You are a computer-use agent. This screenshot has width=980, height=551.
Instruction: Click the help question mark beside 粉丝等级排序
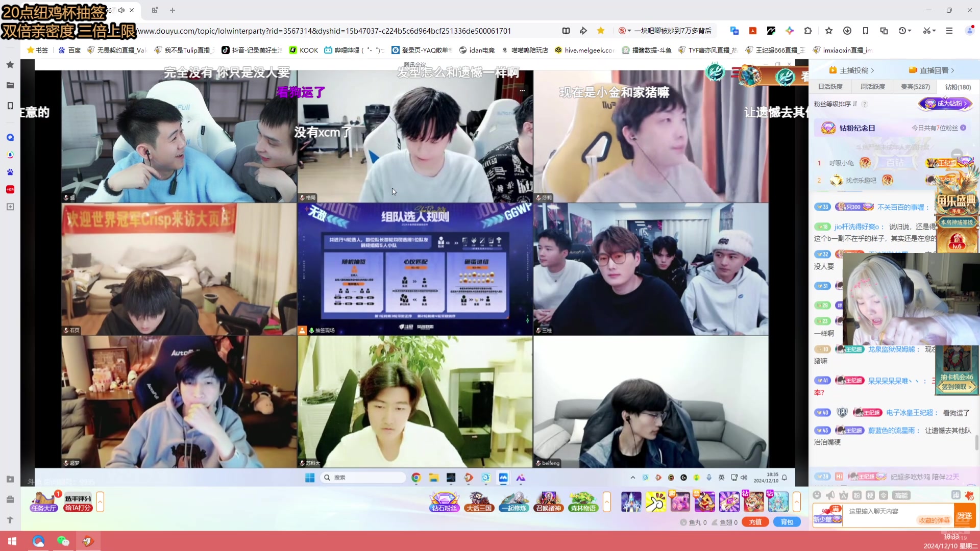point(865,104)
